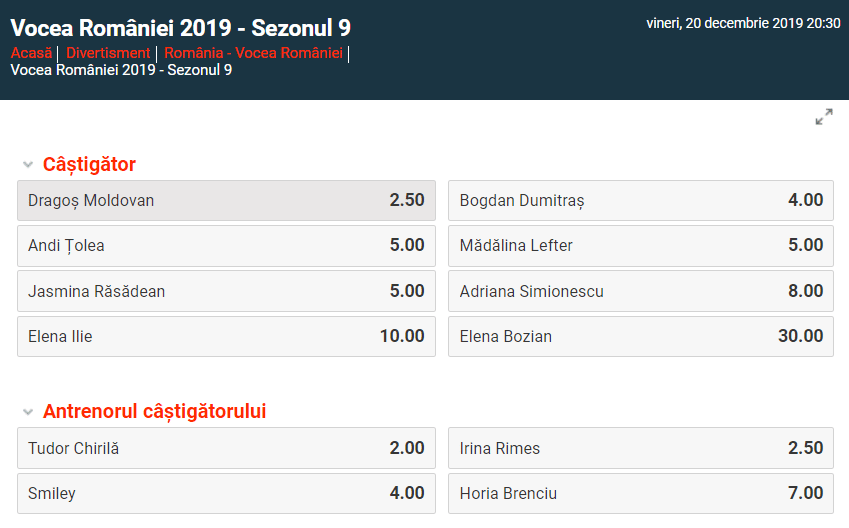Go to the Divertisment breadcrumb link
This screenshot has width=849, height=528.
point(108,53)
